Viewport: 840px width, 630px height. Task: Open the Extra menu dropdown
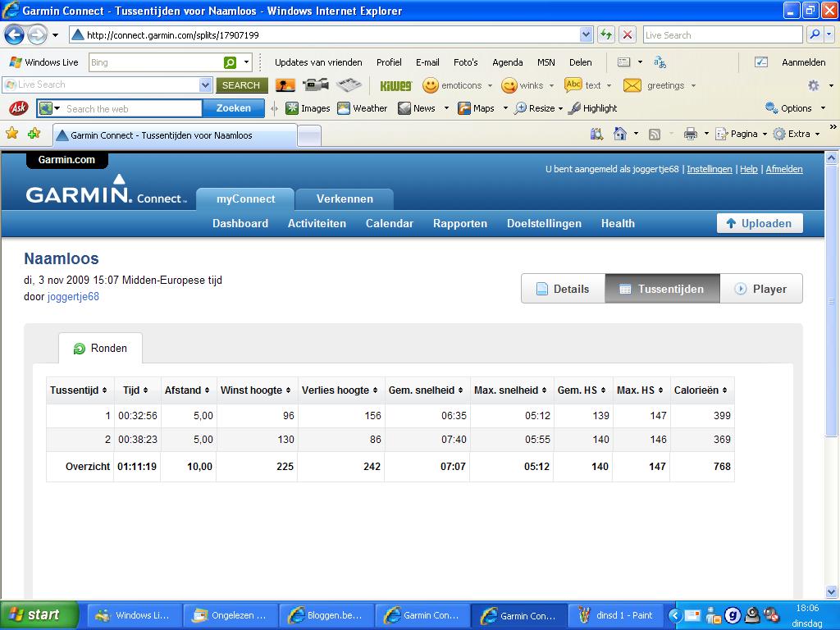coord(818,134)
